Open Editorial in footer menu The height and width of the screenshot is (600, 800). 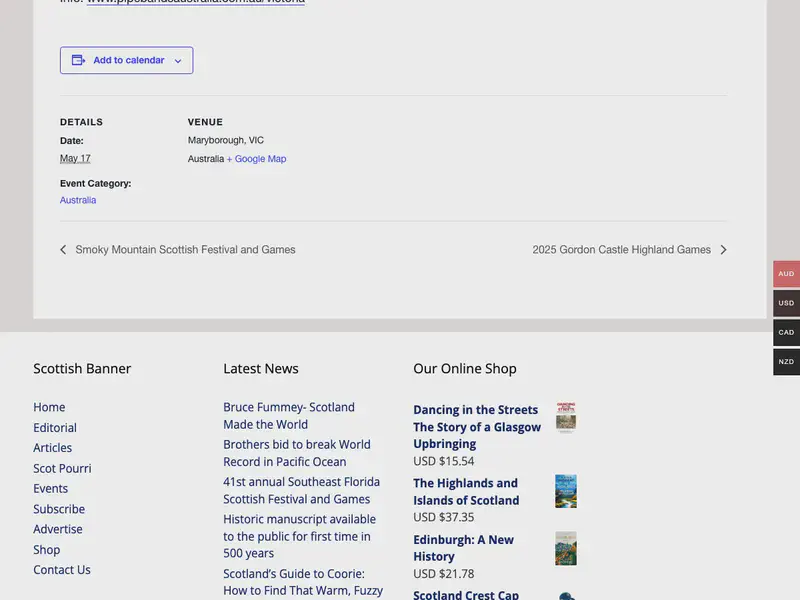pos(55,428)
